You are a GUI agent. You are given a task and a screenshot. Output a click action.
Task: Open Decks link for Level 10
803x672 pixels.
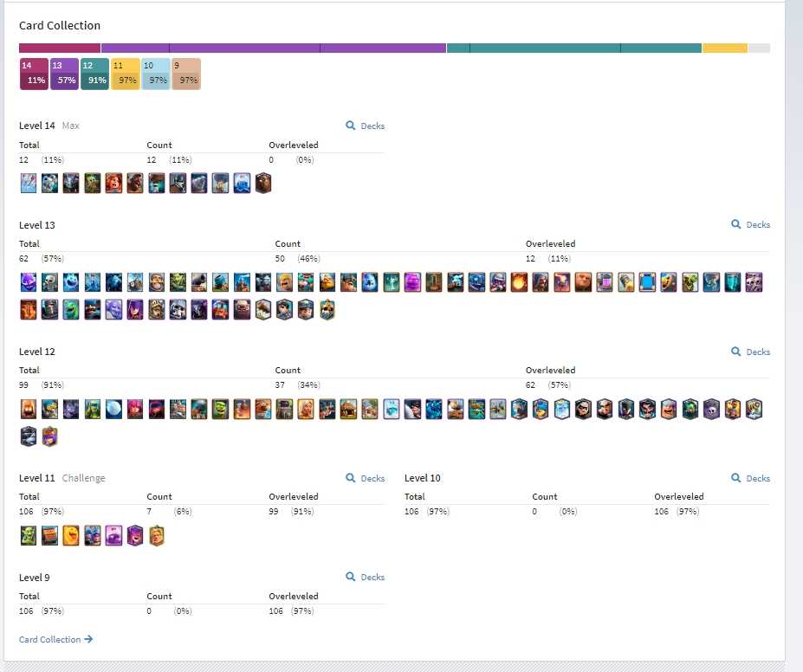click(x=751, y=477)
